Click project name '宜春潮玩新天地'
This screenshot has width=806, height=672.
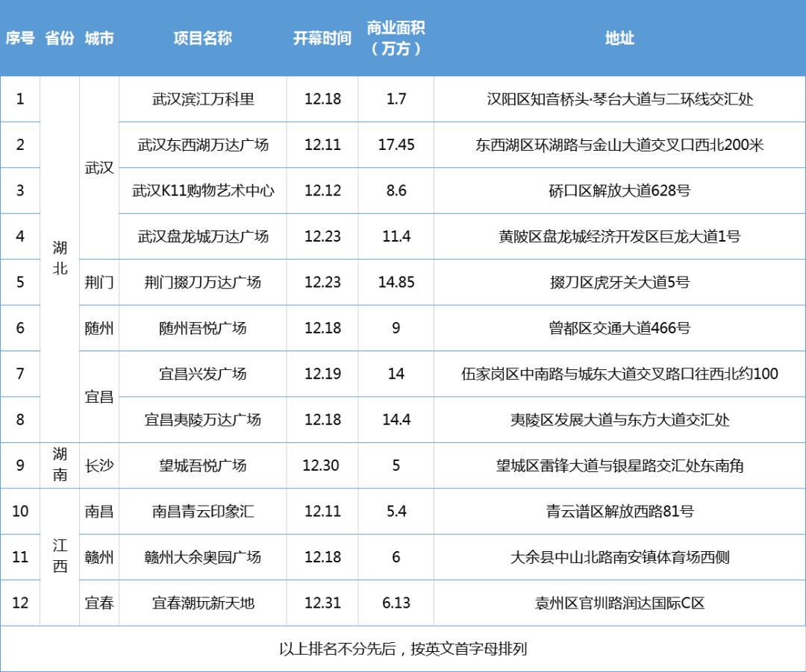pyautogui.click(x=203, y=603)
